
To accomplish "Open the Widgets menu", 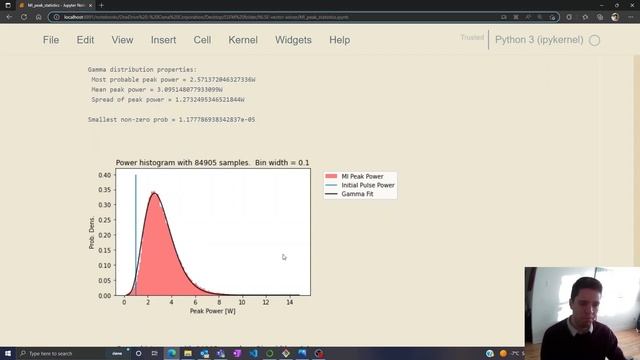I will [x=293, y=40].
